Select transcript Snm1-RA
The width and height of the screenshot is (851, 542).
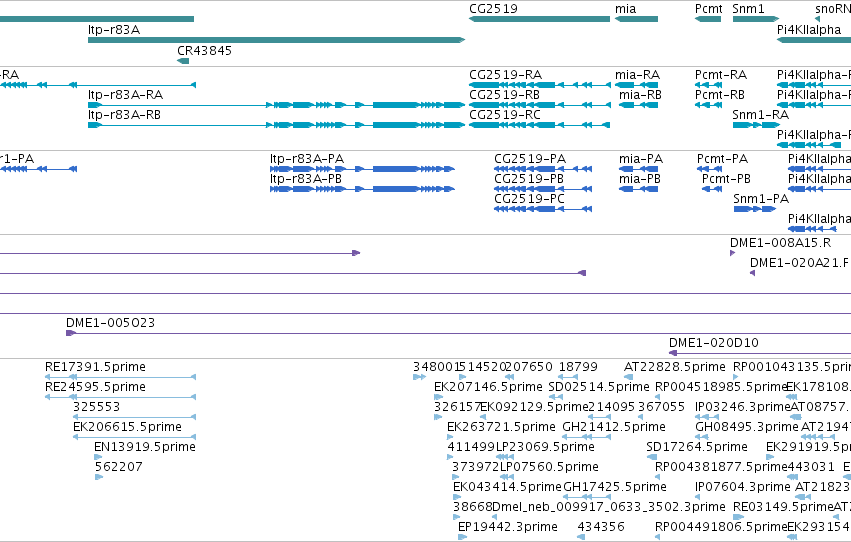tap(756, 125)
